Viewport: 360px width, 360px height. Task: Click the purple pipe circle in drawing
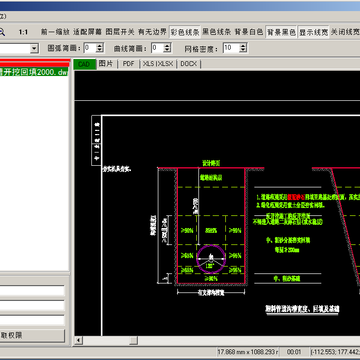point(210,259)
